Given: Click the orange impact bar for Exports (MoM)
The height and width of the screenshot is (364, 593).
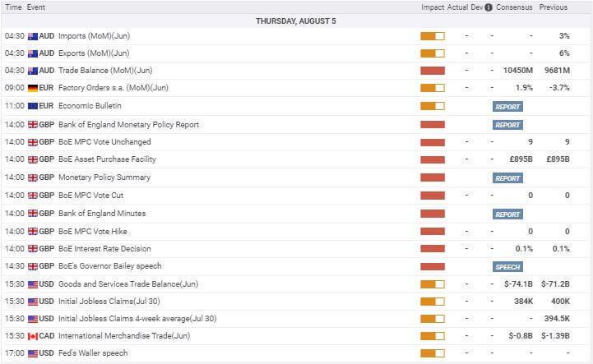Looking at the screenshot, I should (432, 53).
